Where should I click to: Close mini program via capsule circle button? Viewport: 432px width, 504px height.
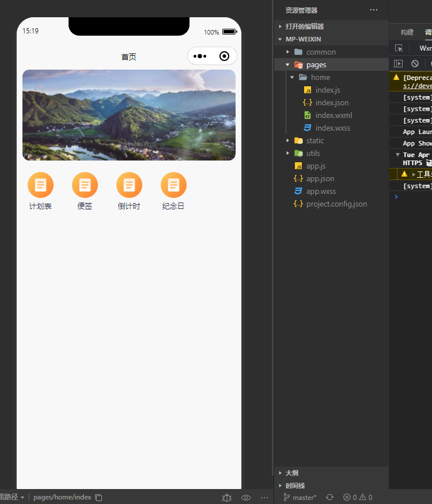(225, 56)
